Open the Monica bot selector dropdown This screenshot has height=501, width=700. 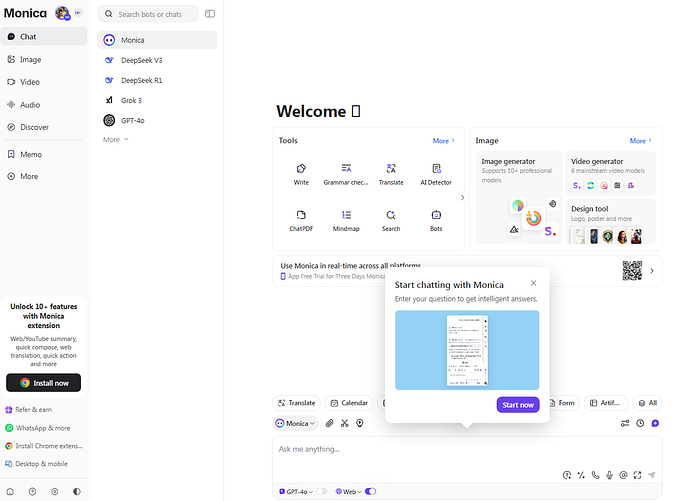tap(295, 423)
